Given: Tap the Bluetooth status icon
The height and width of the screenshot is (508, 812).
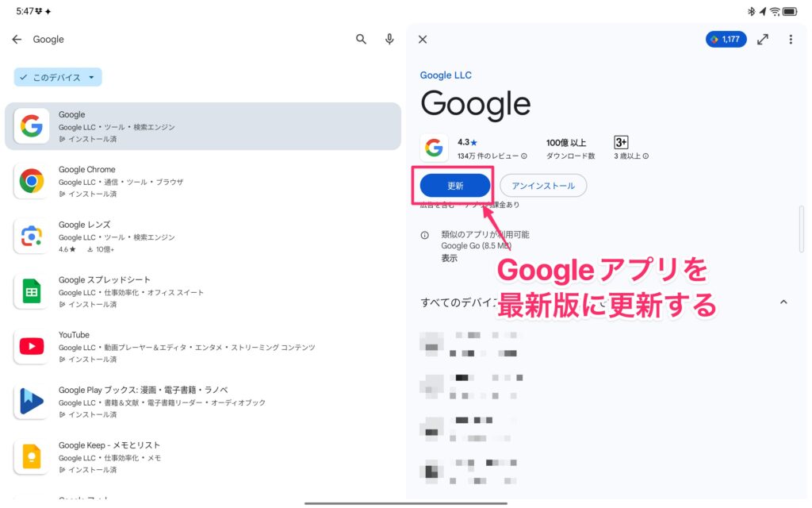Looking at the screenshot, I should point(752,11).
